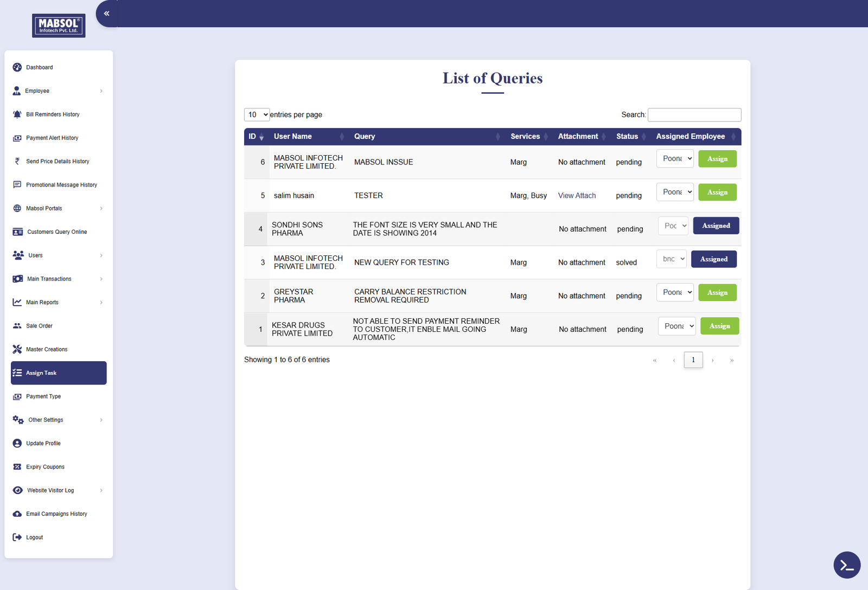
Task: Click the Website Visitor Log eye icon
Action: point(18,490)
